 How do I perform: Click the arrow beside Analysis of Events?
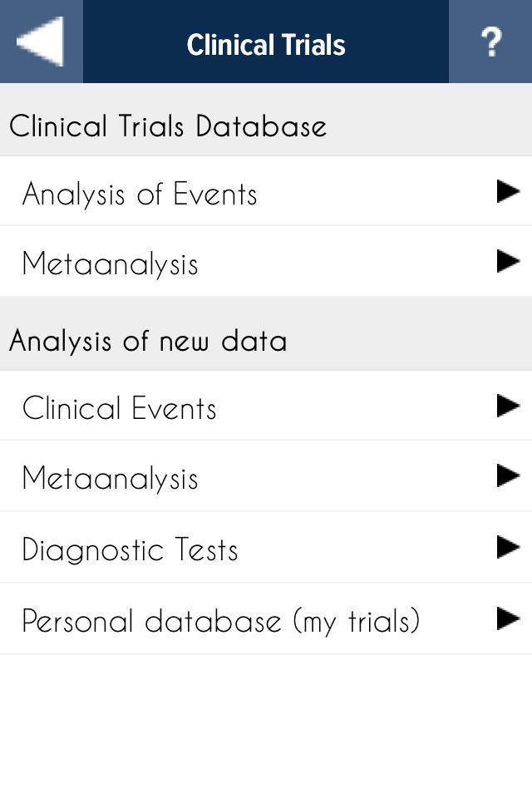[x=507, y=192]
